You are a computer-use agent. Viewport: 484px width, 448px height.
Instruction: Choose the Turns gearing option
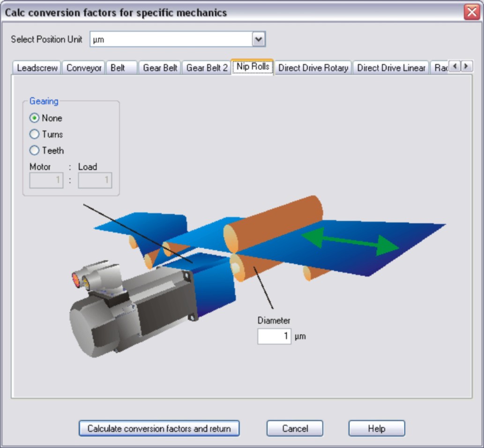[34, 134]
